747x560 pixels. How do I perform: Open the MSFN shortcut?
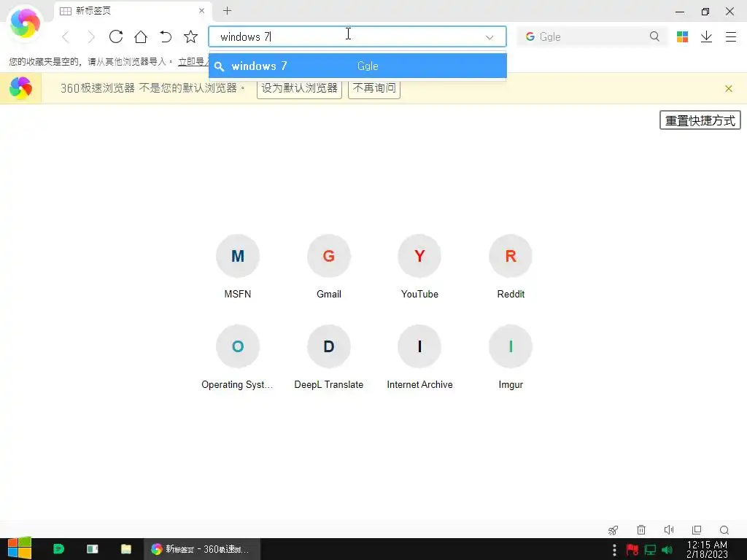coord(238,267)
